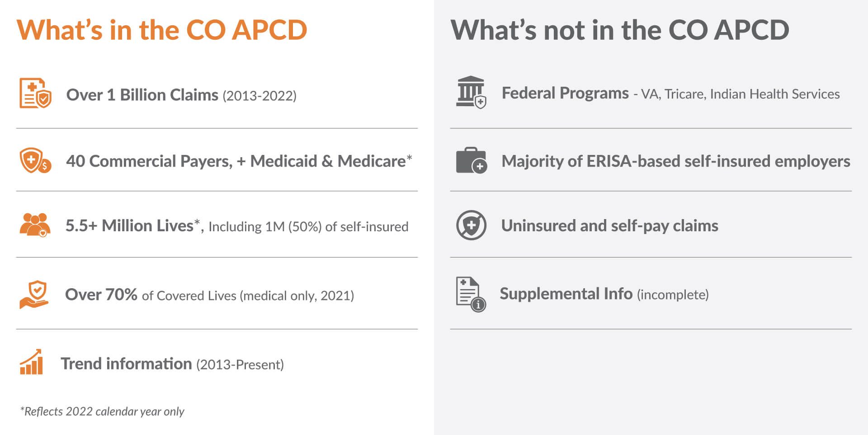Click the "5.5+ Million Lives" text

point(129,225)
